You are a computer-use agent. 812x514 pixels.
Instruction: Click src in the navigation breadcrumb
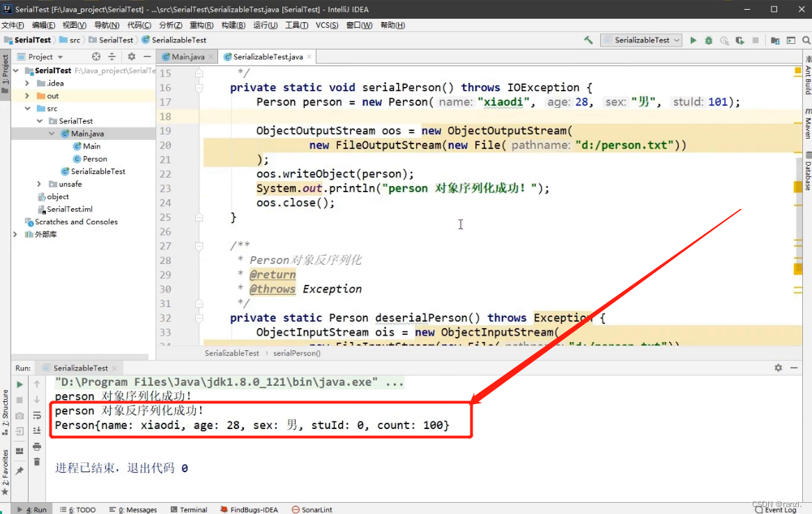click(x=70, y=40)
